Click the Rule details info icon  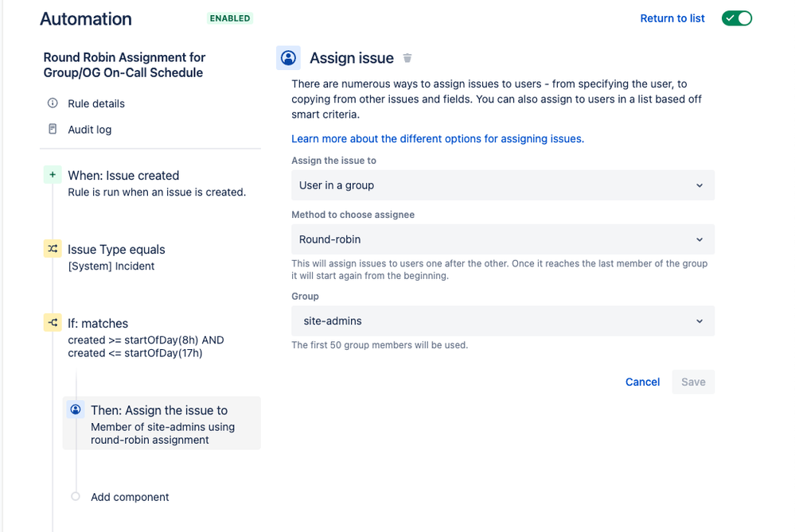[53, 103]
